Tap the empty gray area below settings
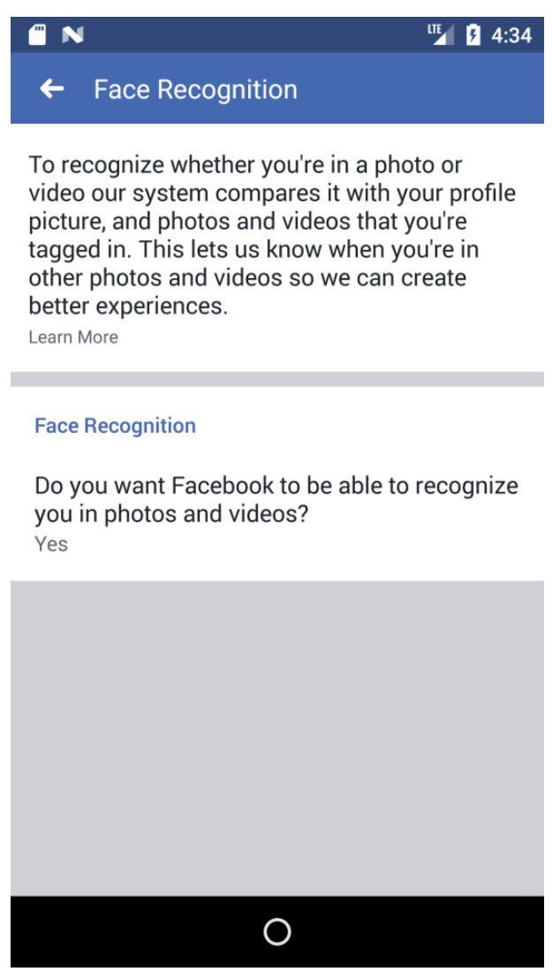 (x=277, y=738)
